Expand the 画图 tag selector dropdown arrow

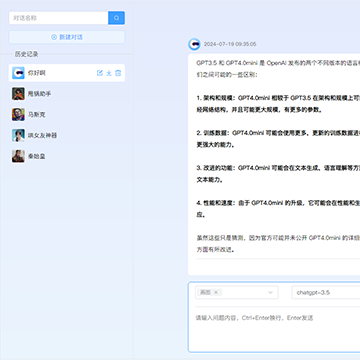click(270, 292)
